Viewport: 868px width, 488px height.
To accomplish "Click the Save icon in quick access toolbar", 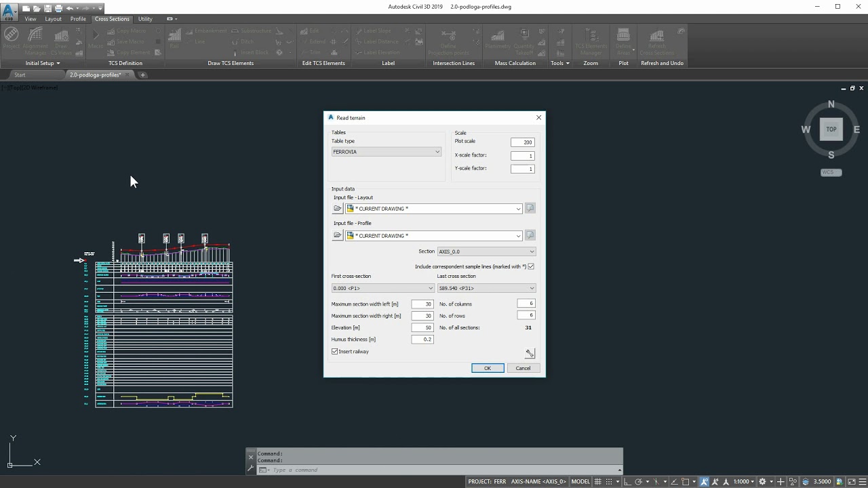I will 47,8.
